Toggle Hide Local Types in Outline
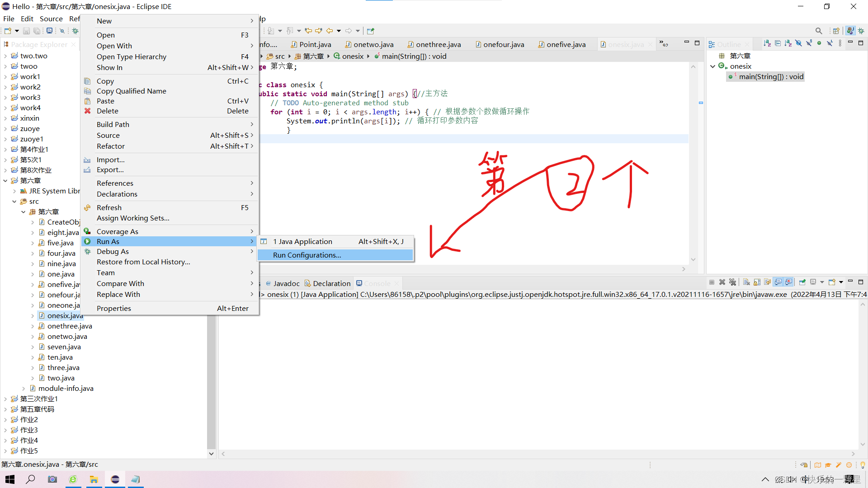Image resolution: width=868 pixels, height=488 pixels. [830, 43]
